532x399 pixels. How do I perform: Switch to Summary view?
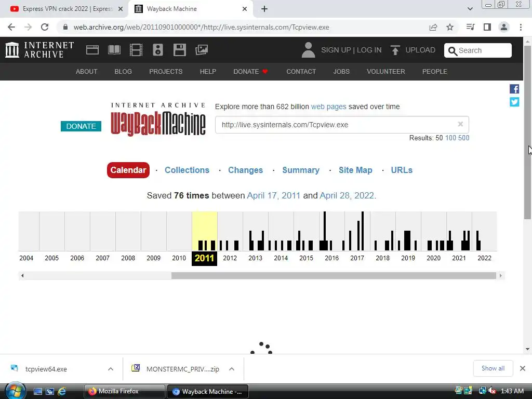[301, 170]
